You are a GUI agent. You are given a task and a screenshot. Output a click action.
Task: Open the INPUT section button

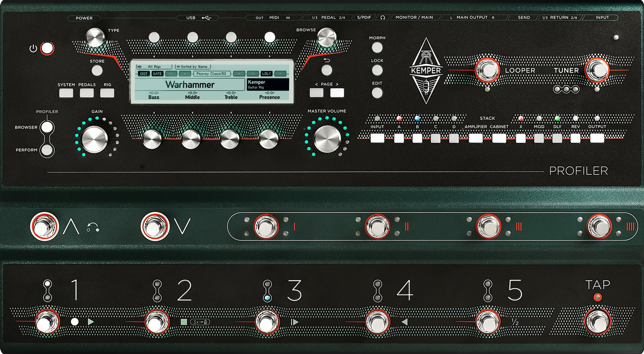point(377,138)
